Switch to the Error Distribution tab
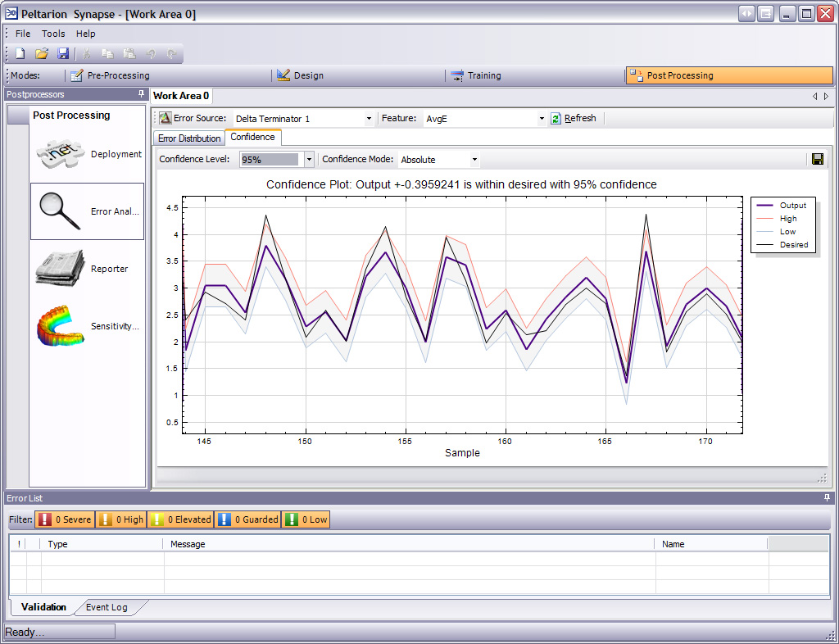 pyautogui.click(x=189, y=138)
